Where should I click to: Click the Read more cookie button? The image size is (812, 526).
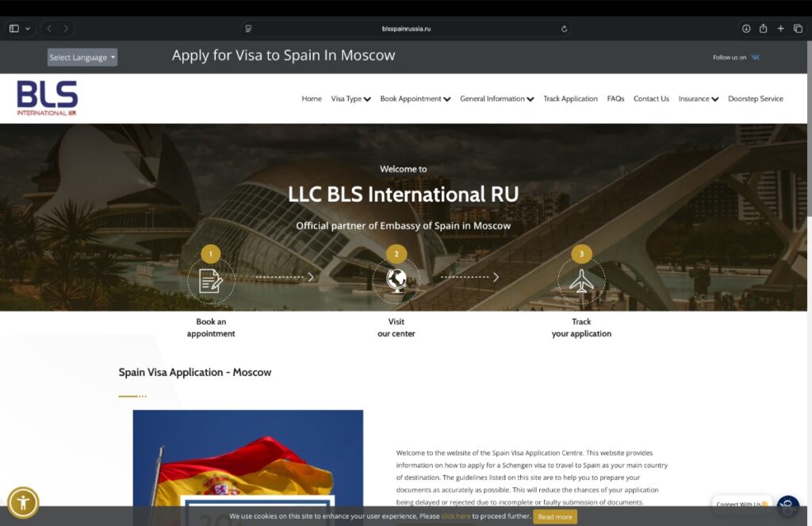pyautogui.click(x=555, y=516)
